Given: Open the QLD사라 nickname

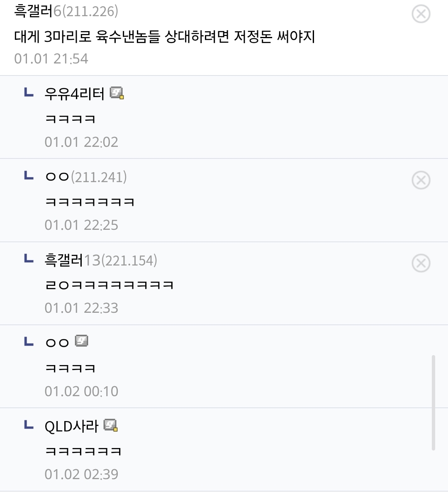Looking at the screenshot, I should pos(71,426).
